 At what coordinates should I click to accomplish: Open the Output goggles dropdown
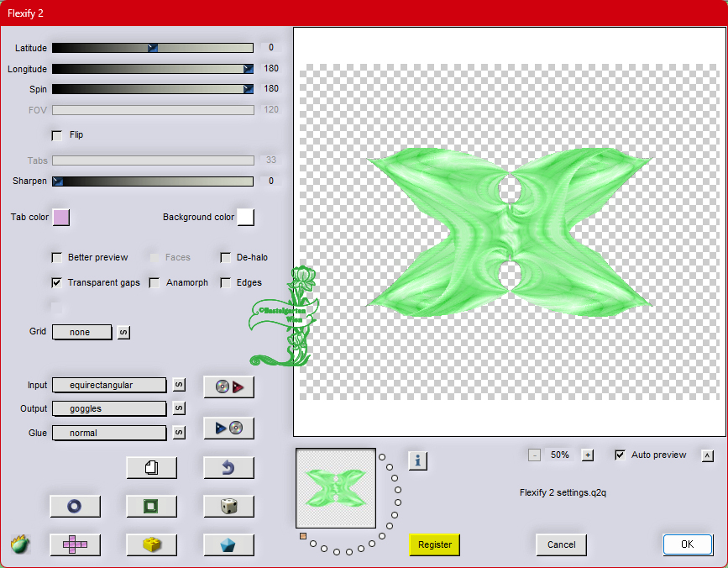[x=109, y=408]
